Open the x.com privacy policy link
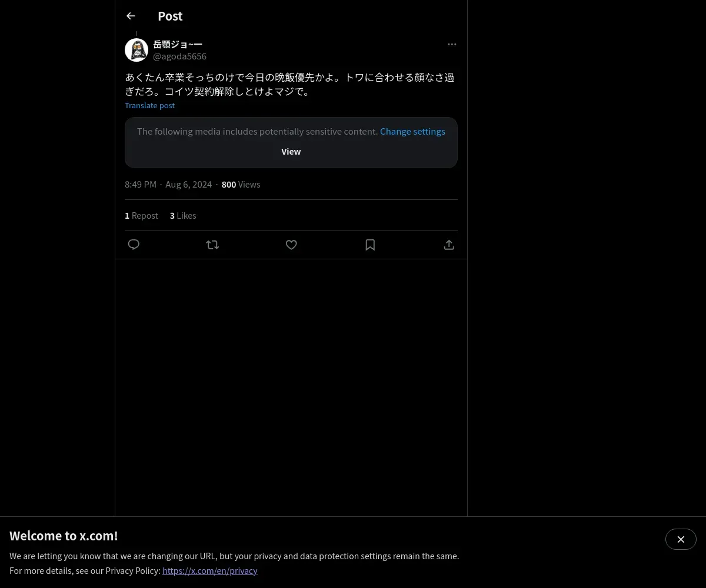The width and height of the screenshot is (706, 588). (210, 570)
